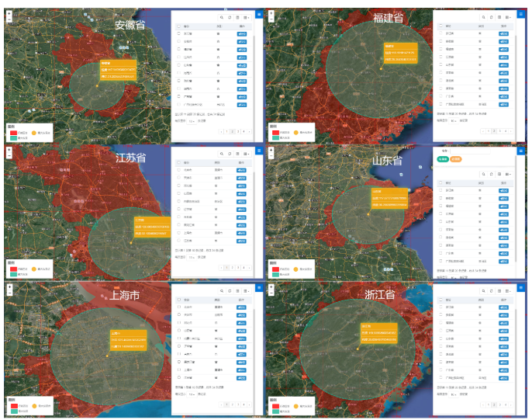Click green legend swatch on 江苏省 map
532x420 pixels.
(13, 274)
